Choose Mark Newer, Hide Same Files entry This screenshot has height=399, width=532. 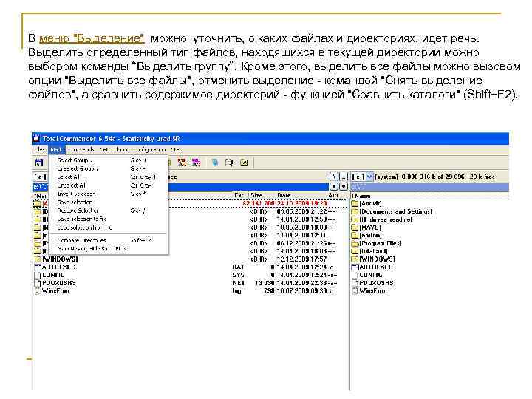click(108, 249)
